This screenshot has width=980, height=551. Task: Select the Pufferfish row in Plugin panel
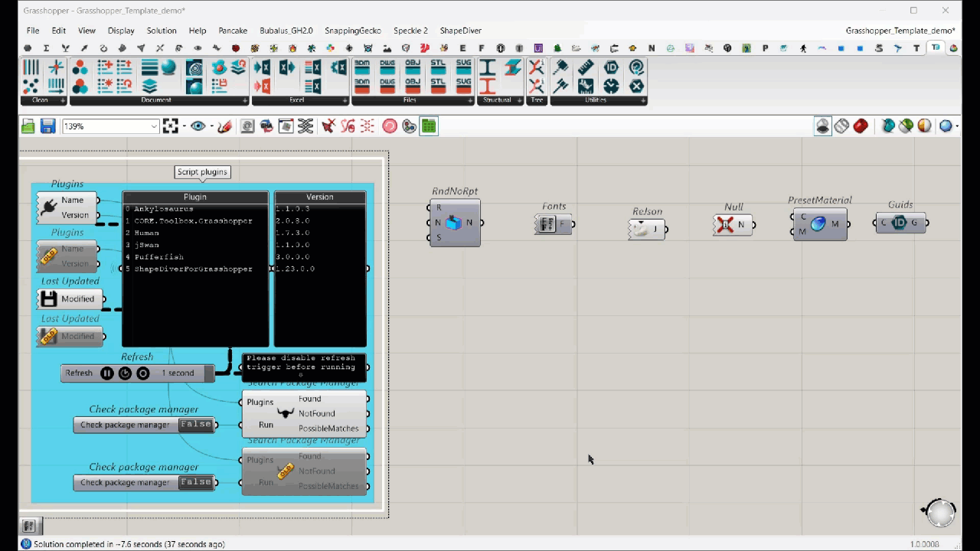[195, 257]
